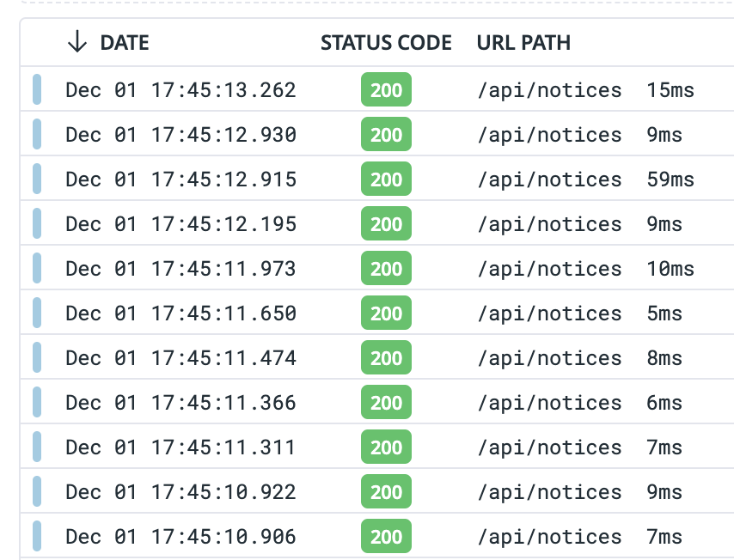
Task: Select log row dated 17:45:13.262
Action: tap(376, 88)
